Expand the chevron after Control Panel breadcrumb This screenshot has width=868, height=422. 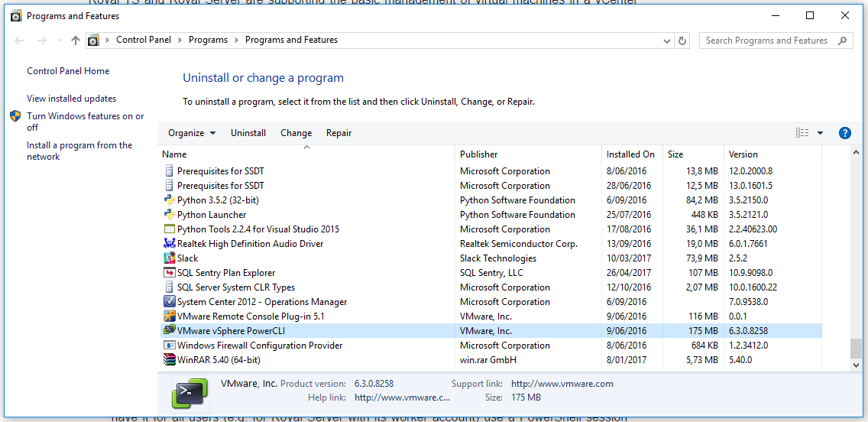180,40
